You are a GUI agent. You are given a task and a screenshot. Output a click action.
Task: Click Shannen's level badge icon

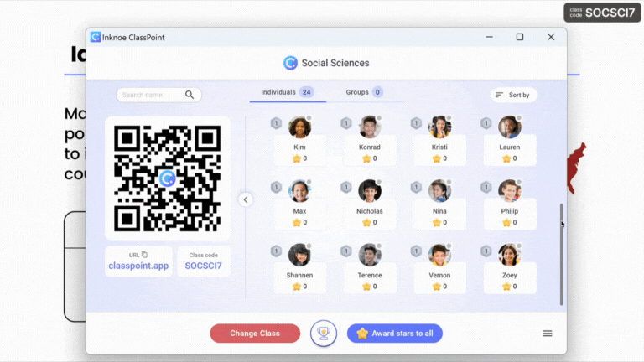click(276, 251)
